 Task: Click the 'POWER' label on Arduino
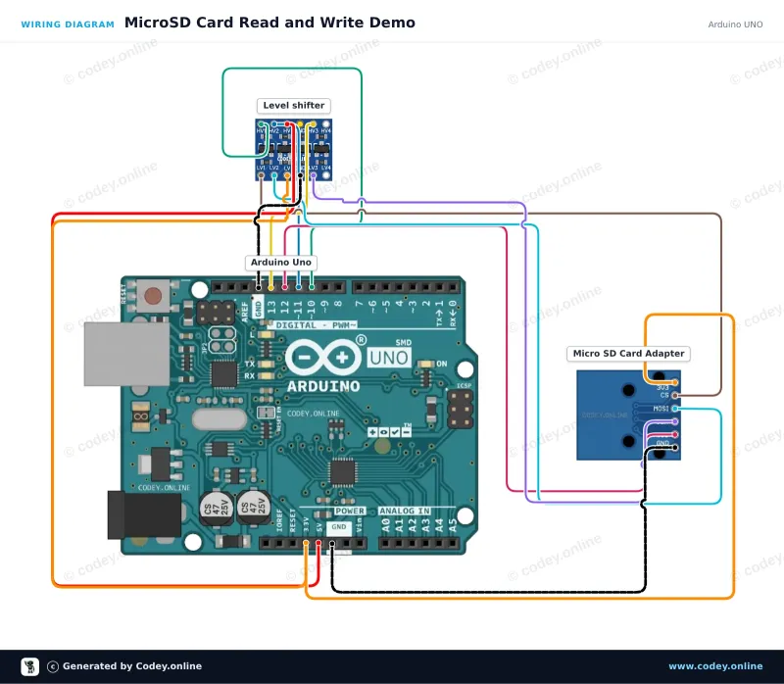click(350, 511)
